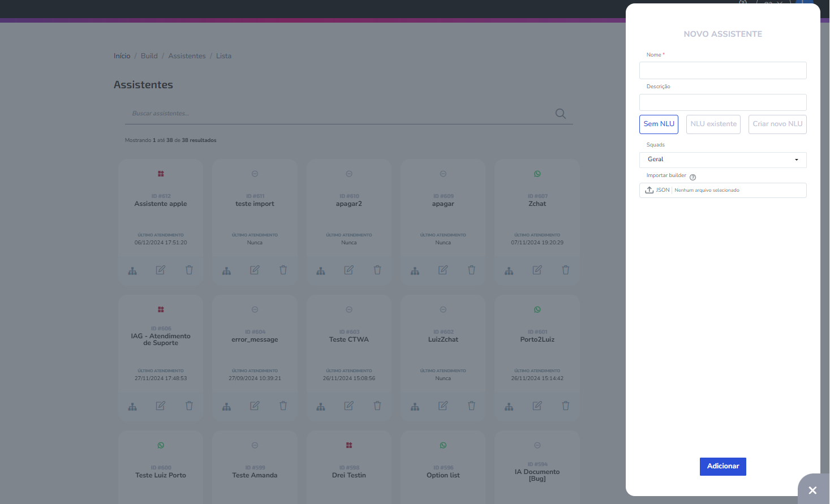
Task: Delete the LuizZchat assistant
Action: 471,406
